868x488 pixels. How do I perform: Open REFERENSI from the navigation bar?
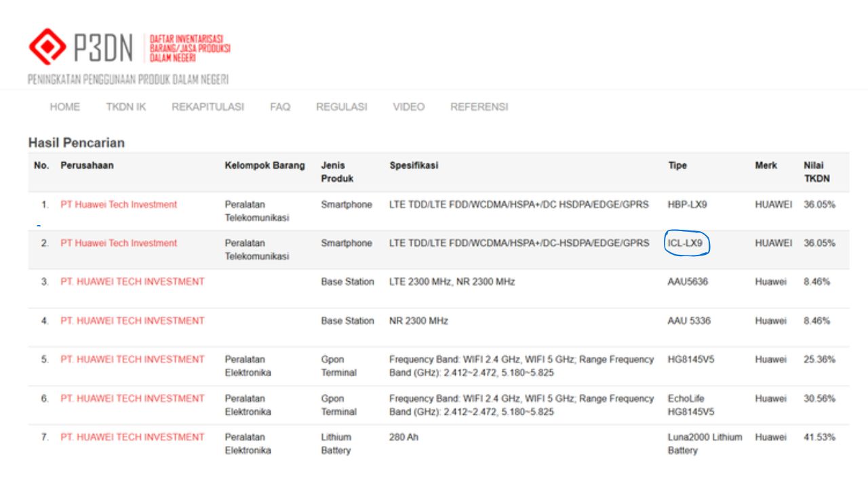pyautogui.click(x=479, y=107)
